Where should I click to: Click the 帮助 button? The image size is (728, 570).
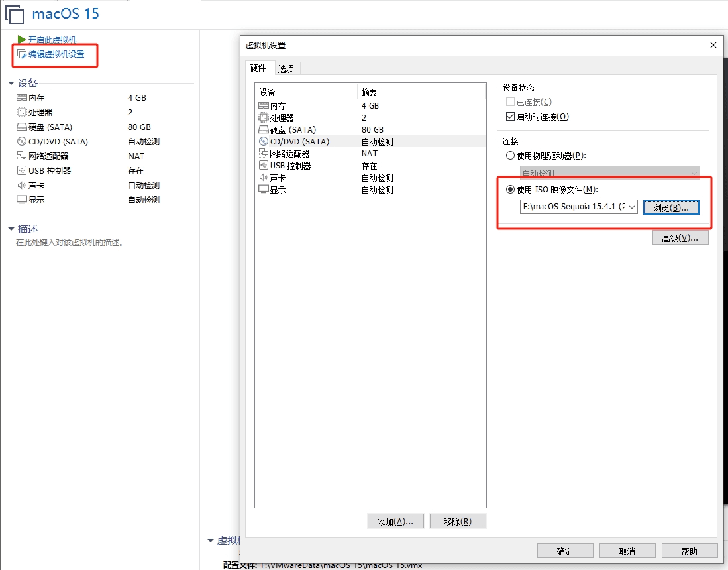pyautogui.click(x=690, y=551)
